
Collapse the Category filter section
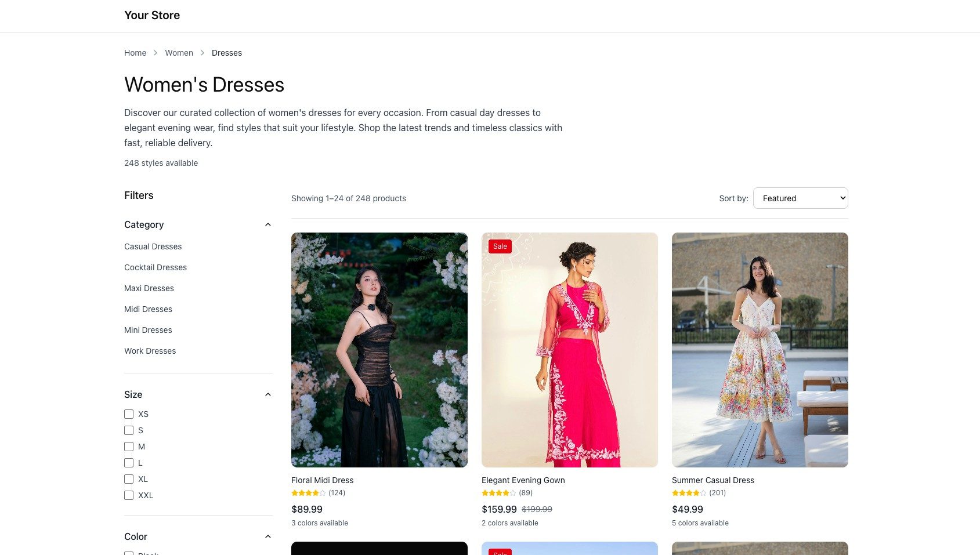(267, 224)
